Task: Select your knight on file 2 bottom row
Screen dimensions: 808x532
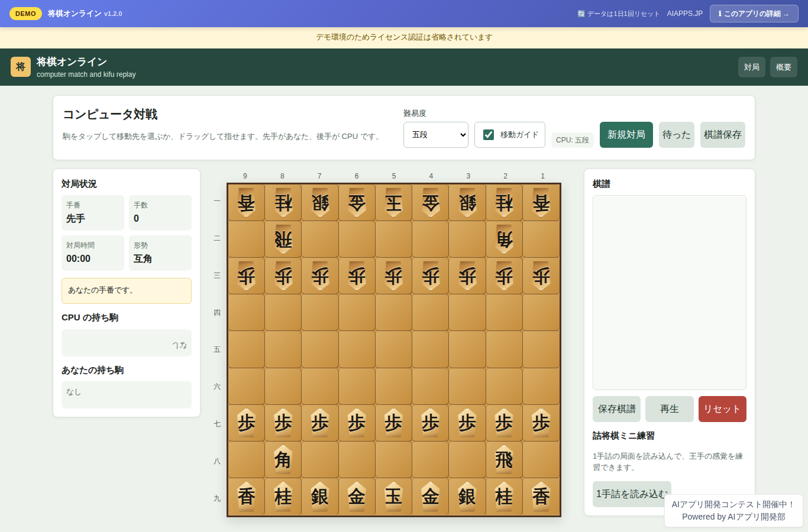Action: point(505,497)
